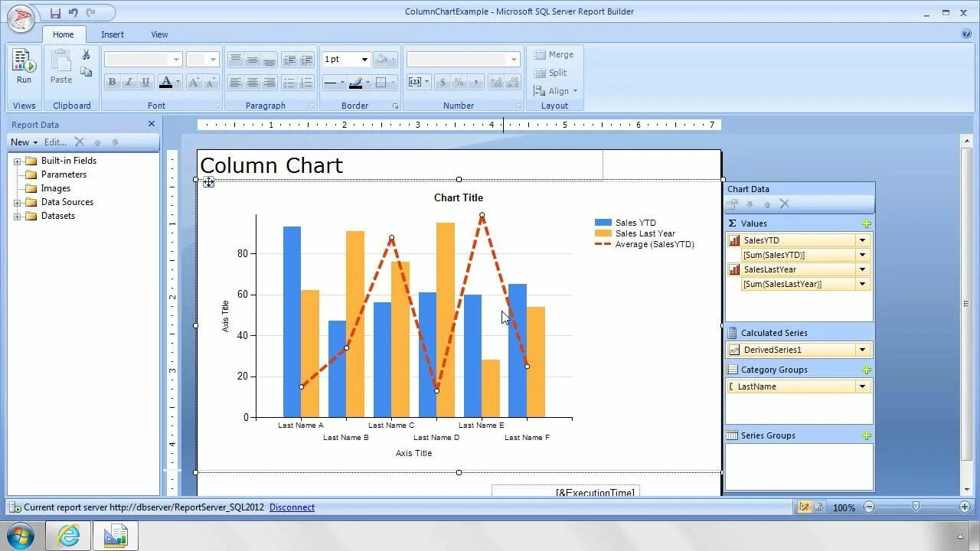This screenshot has height=551, width=980.
Task: Open the help question mark icon
Action: (x=966, y=34)
